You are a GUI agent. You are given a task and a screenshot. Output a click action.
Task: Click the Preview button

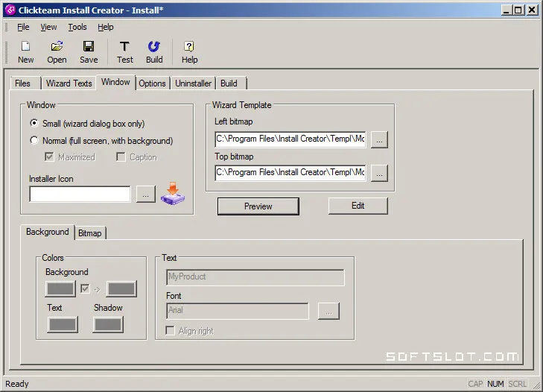[258, 206]
